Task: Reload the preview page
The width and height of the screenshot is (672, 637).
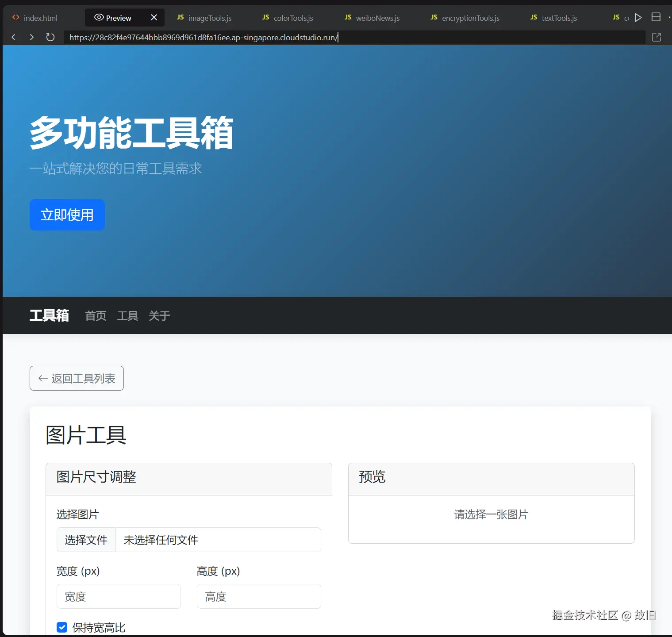Action: pos(50,37)
